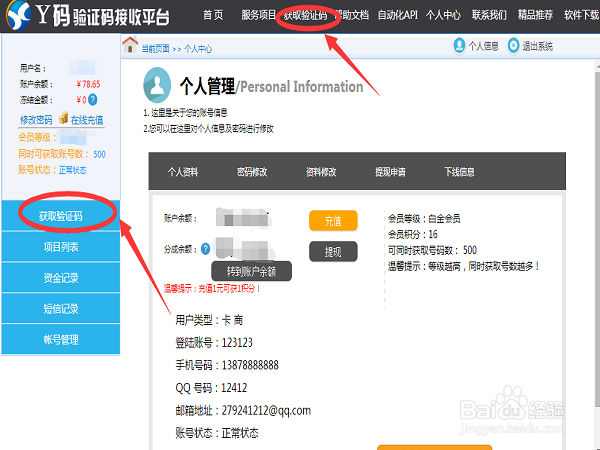Open 精品推荐 in the top navigation
The image size is (600, 450).
[535, 15]
